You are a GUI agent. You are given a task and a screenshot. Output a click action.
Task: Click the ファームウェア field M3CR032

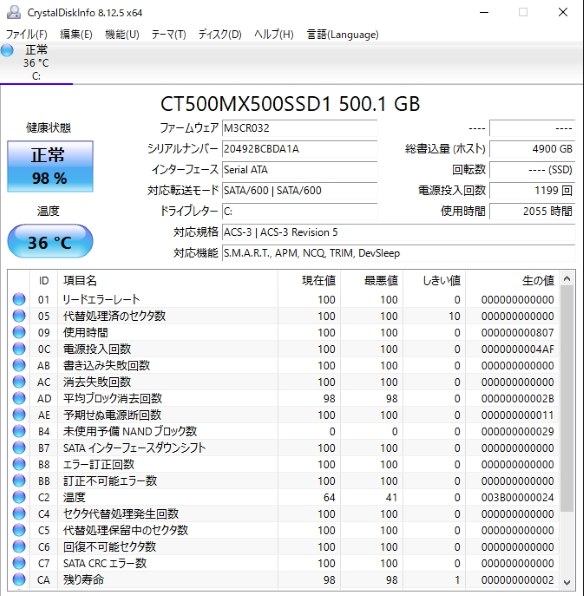(300, 128)
